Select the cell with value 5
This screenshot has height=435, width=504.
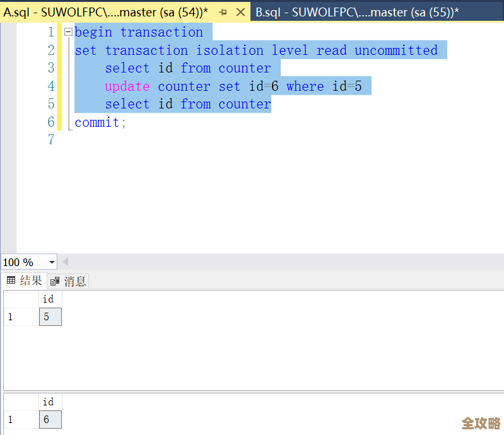(x=50, y=317)
